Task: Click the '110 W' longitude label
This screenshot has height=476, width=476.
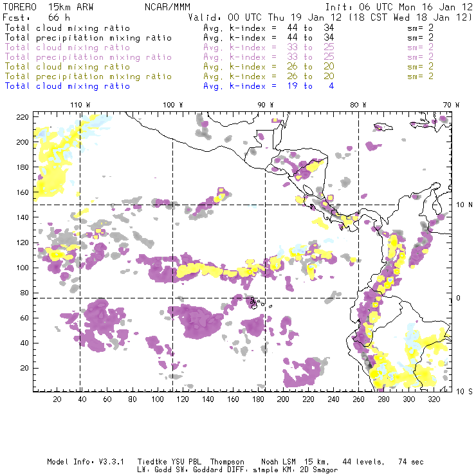Action: tap(80, 105)
